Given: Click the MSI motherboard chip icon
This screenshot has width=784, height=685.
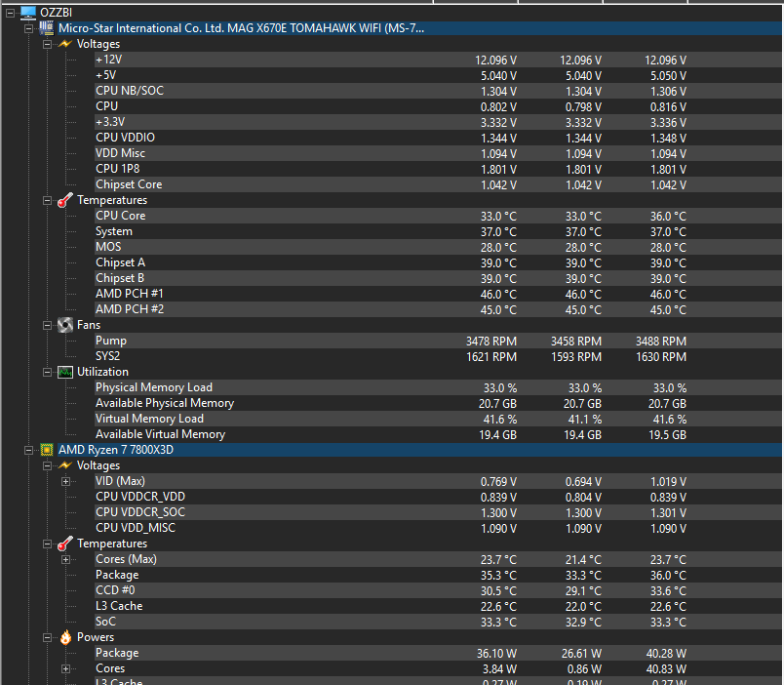Looking at the screenshot, I should 47,27.
